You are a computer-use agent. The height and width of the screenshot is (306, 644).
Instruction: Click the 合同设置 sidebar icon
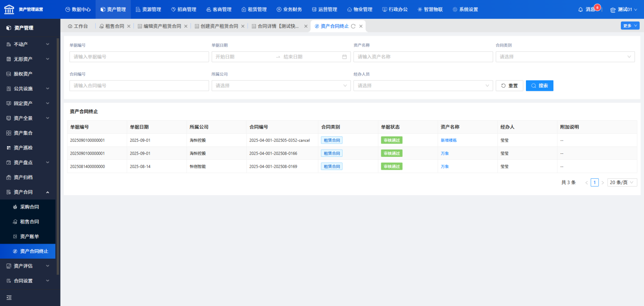(x=9, y=281)
